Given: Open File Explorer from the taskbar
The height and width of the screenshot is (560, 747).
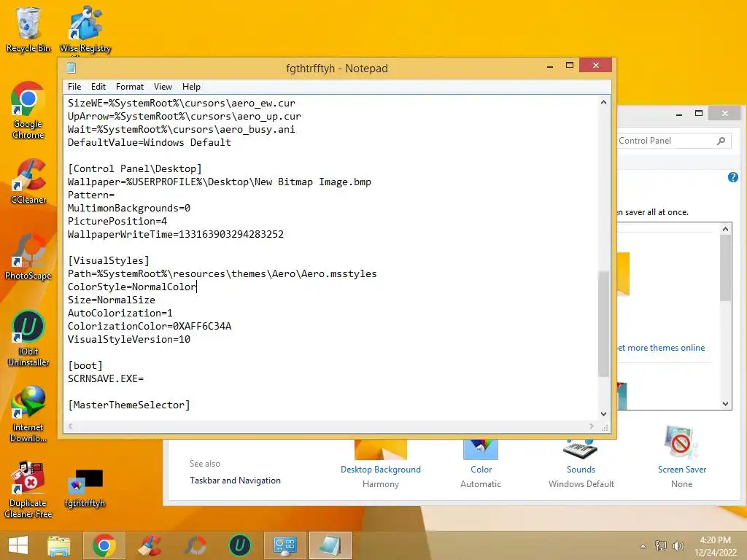Looking at the screenshot, I should tap(59, 545).
